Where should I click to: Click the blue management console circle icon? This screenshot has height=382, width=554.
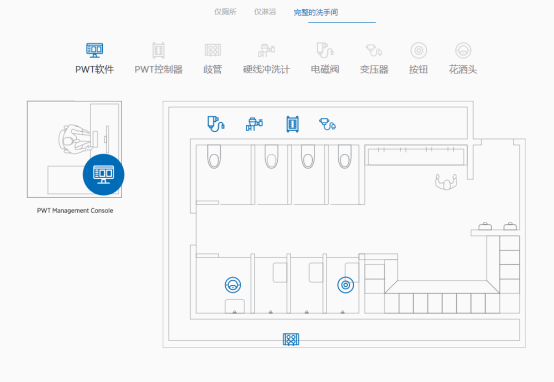coord(104,175)
